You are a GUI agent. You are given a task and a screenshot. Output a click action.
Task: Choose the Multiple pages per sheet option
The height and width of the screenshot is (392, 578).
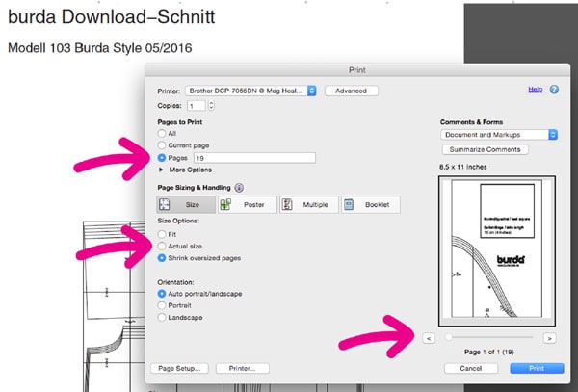(x=309, y=204)
